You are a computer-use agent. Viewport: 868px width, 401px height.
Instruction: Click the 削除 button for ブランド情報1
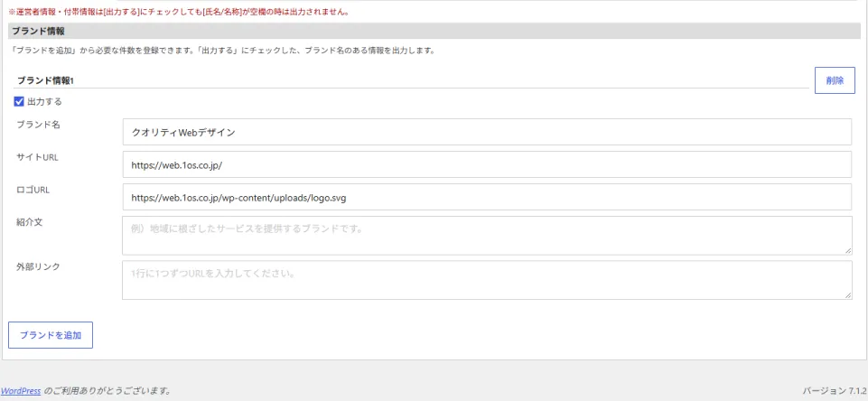click(835, 80)
